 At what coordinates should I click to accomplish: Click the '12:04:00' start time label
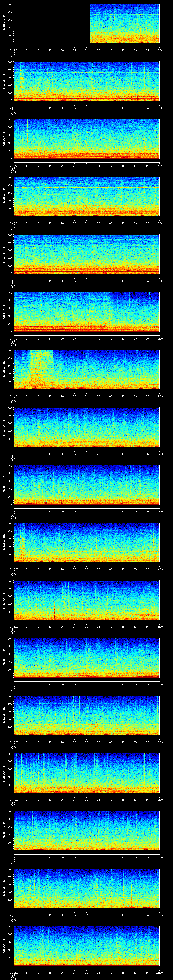(x=13, y=50)
